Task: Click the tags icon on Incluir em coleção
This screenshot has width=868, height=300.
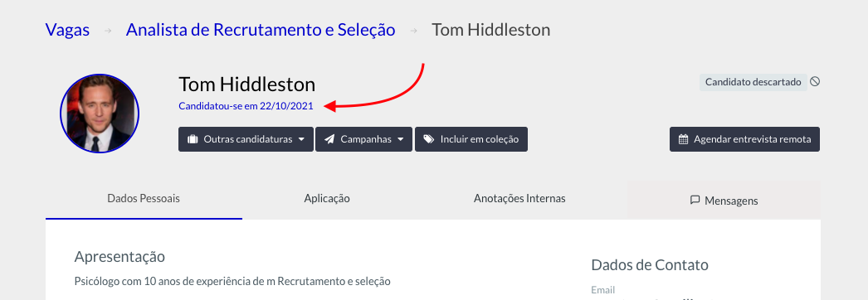Action: 429,139
